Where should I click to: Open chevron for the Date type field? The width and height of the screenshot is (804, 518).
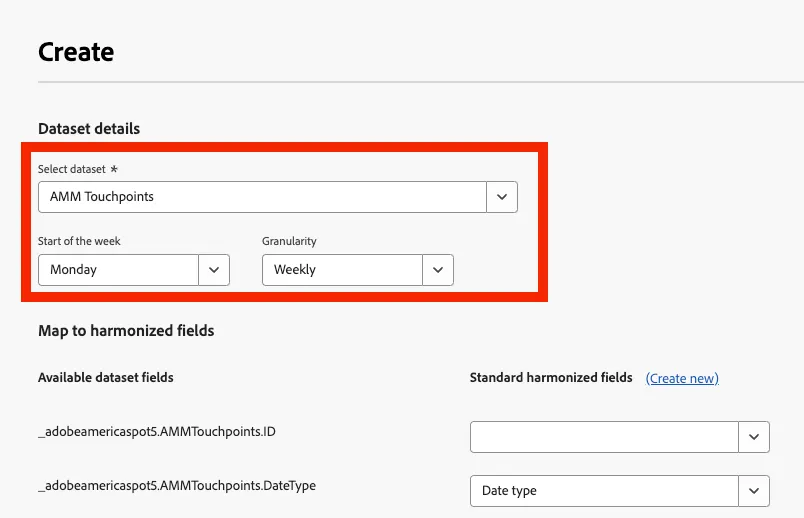(754, 491)
